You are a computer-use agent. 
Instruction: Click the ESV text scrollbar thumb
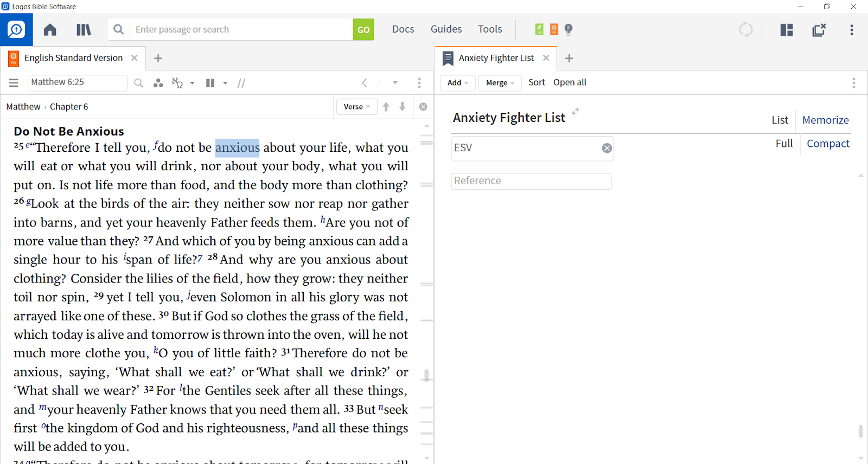click(426, 375)
